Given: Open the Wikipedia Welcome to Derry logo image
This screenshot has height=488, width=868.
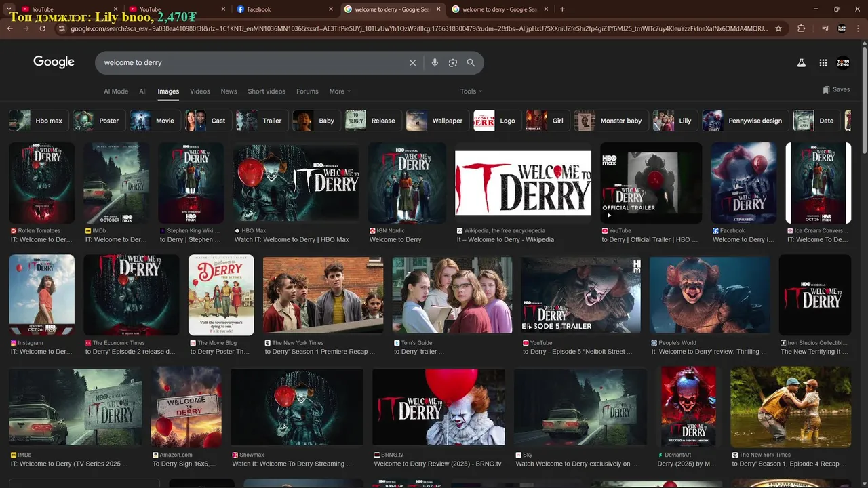Looking at the screenshot, I should (x=523, y=183).
